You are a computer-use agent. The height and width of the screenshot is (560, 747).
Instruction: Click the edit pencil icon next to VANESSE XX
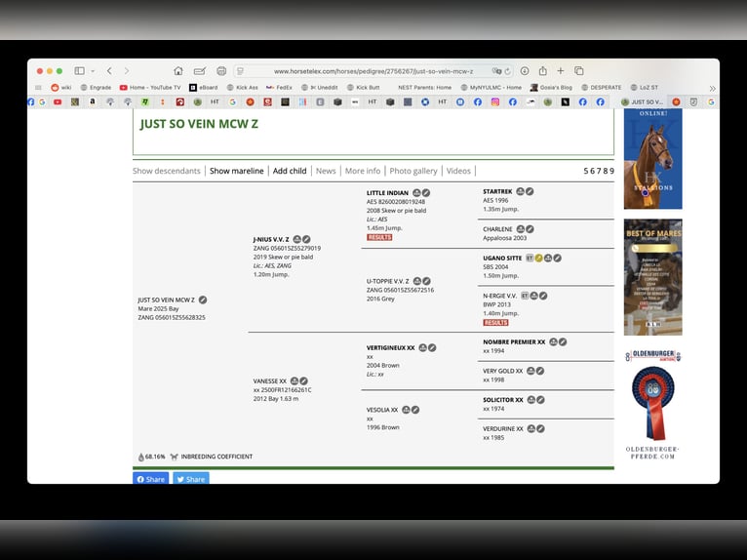(304, 380)
